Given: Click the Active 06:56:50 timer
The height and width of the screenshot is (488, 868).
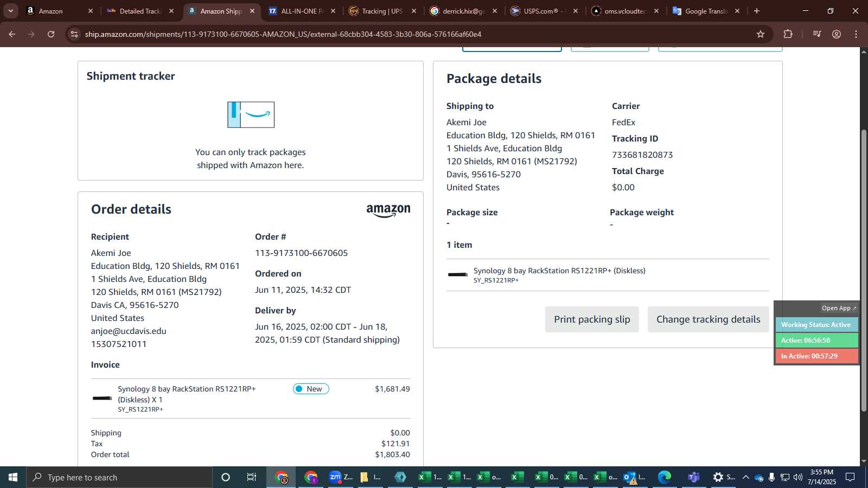Looking at the screenshot, I should pyautogui.click(x=816, y=341).
